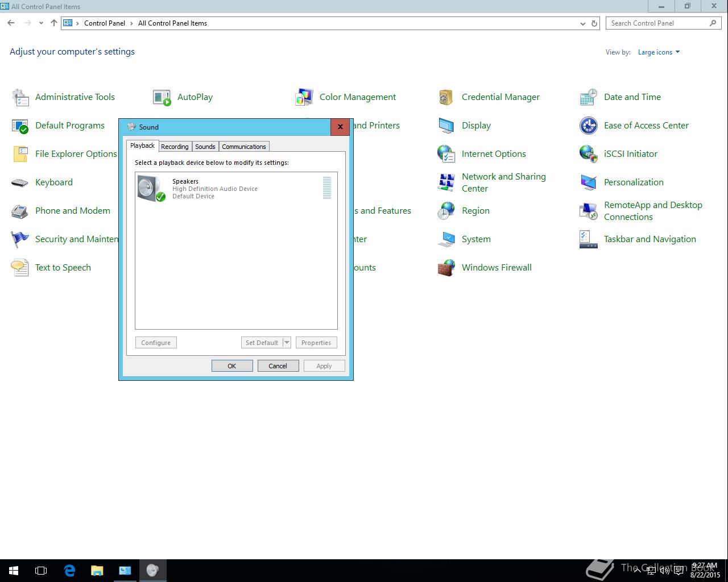The image size is (728, 582).
Task: Open the iSCSI Initiator icon
Action: click(589, 154)
